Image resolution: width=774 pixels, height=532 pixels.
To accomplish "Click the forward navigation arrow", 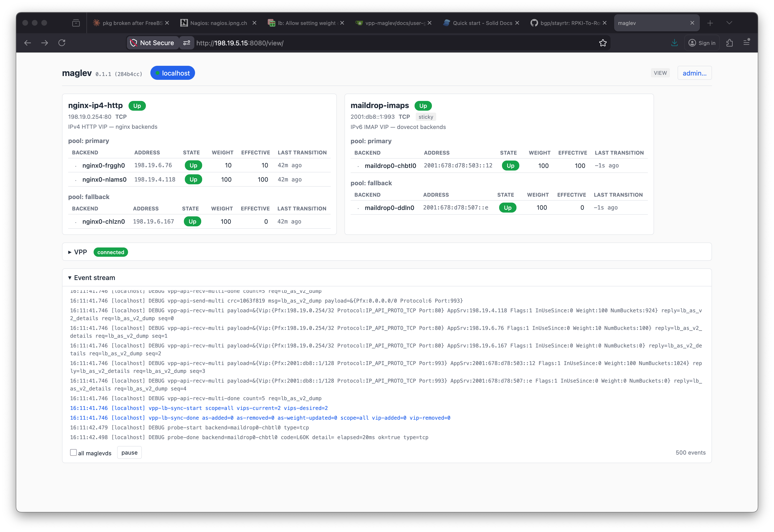I will pyautogui.click(x=45, y=43).
